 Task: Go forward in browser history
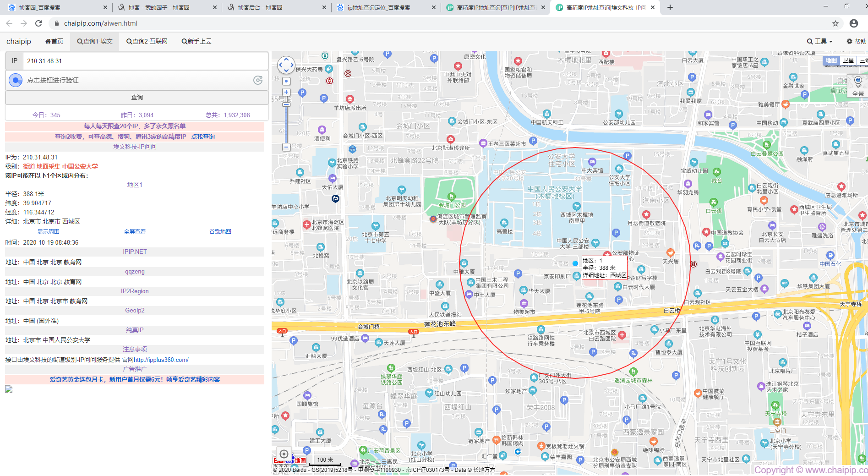coord(24,23)
